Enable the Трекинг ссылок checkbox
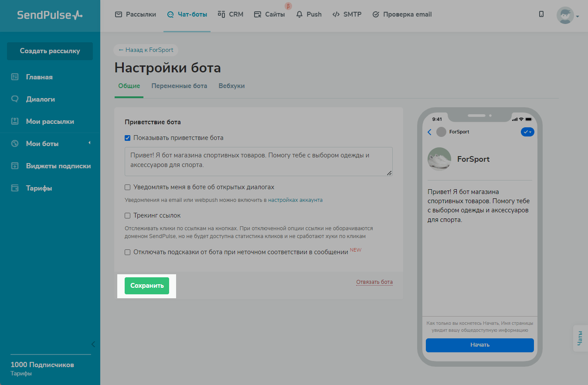588x385 pixels. (x=128, y=215)
